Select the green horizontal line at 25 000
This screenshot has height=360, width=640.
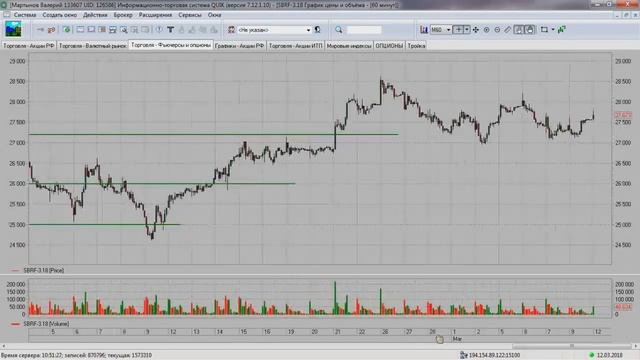click(104, 224)
